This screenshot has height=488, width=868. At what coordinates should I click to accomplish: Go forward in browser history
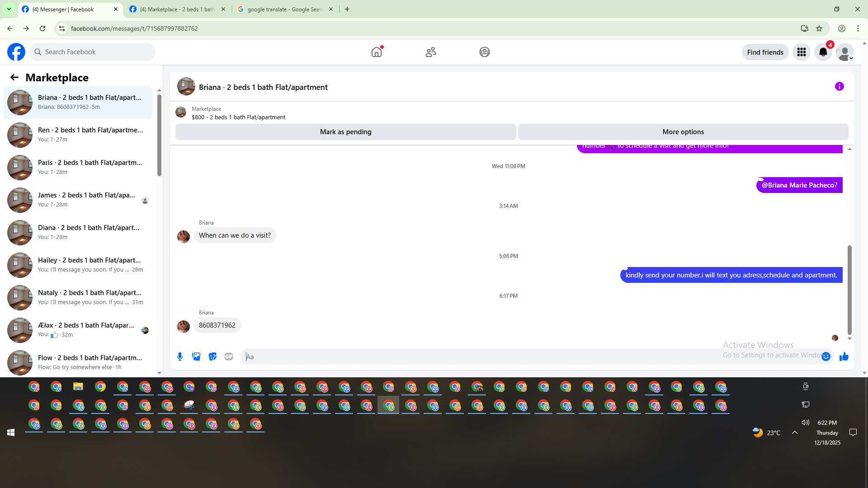[26, 28]
